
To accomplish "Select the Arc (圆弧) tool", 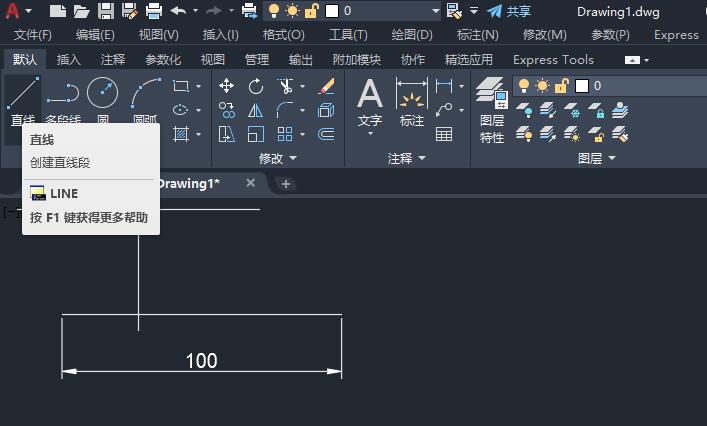I will pyautogui.click(x=145, y=93).
